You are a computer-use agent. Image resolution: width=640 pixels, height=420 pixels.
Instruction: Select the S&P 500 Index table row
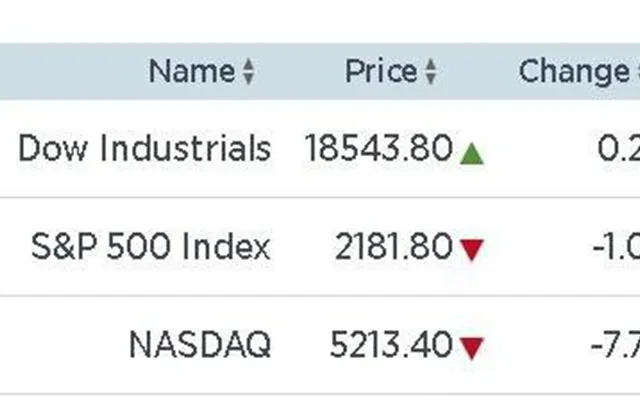coord(320,247)
